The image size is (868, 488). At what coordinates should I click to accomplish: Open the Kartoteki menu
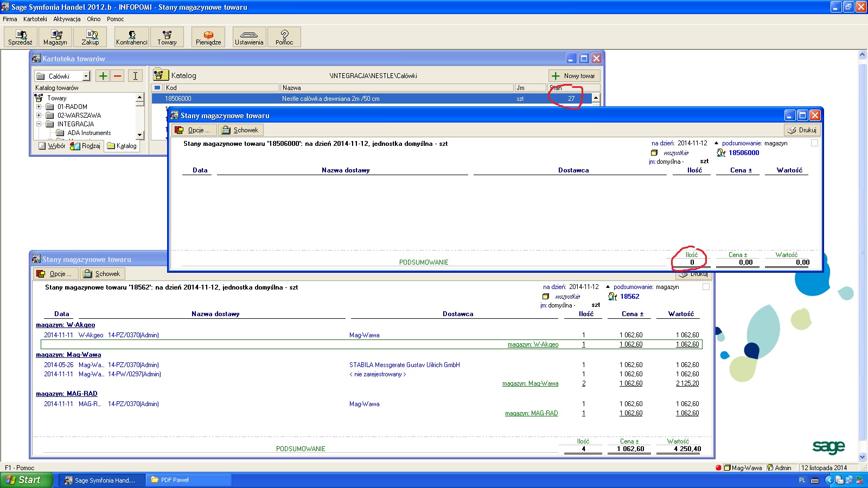click(35, 19)
